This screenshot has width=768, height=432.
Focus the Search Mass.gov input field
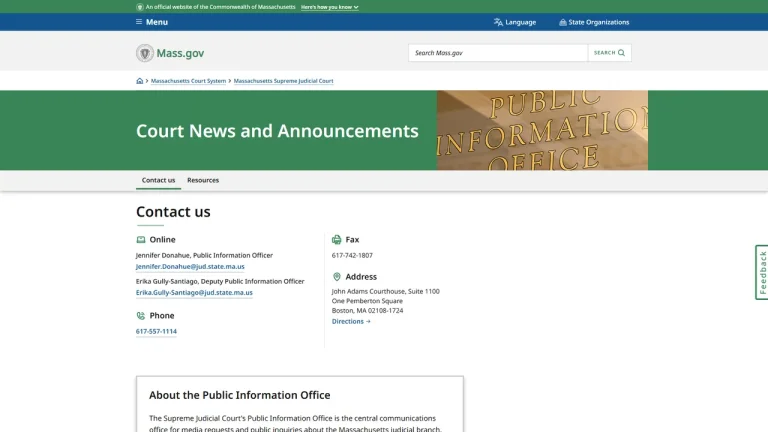tap(498, 53)
